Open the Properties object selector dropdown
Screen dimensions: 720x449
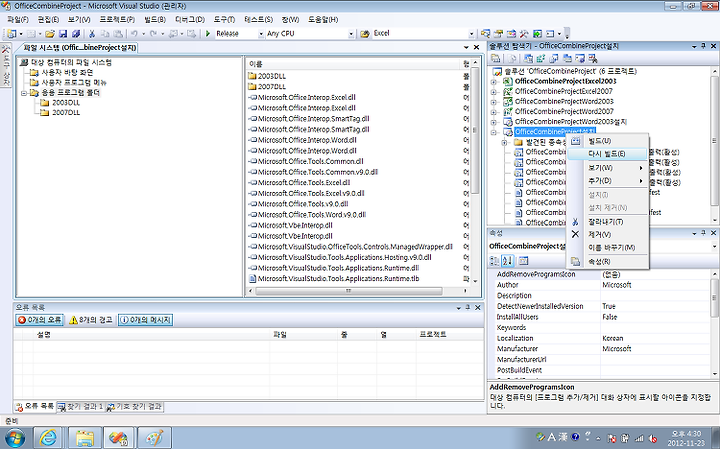[714, 247]
